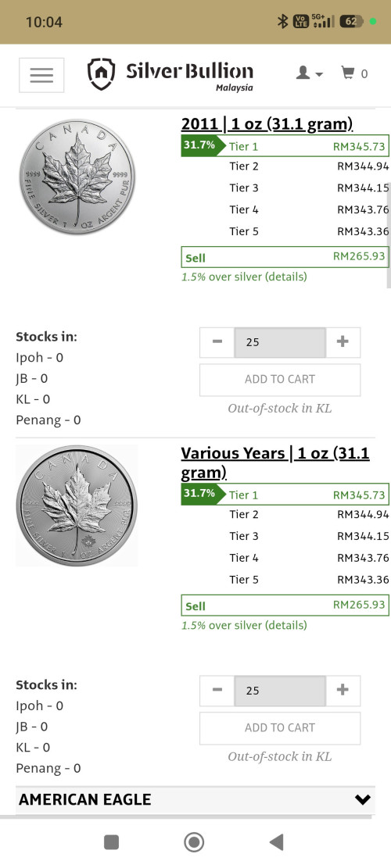
Task: Open the hamburger navigation menu
Action: [41, 75]
